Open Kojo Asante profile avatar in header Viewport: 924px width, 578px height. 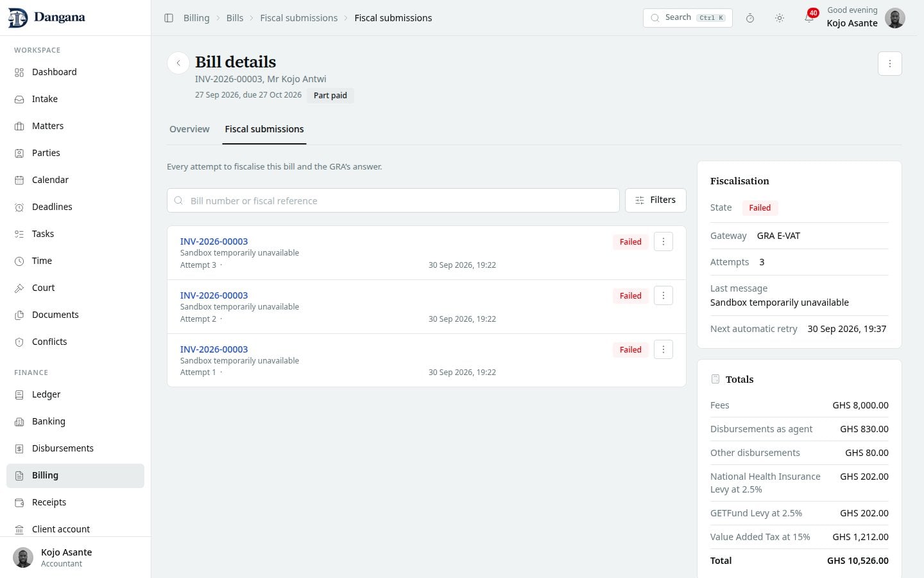tap(895, 18)
